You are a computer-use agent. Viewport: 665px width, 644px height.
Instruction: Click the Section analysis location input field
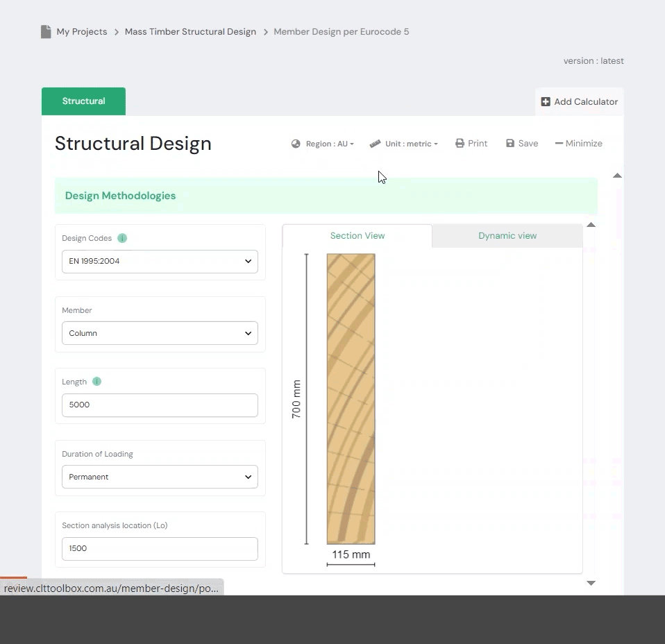[x=160, y=549]
